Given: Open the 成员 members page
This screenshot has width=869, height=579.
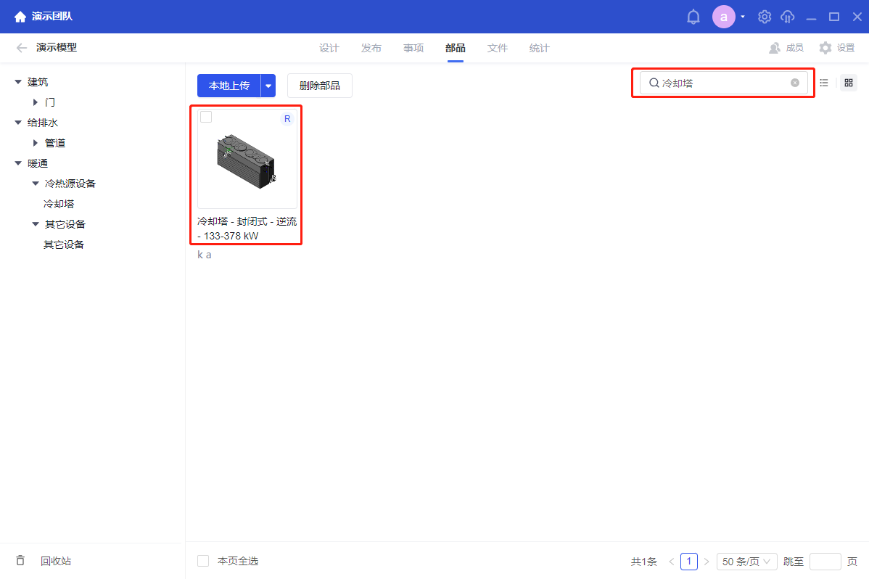Looking at the screenshot, I should 786,48.
